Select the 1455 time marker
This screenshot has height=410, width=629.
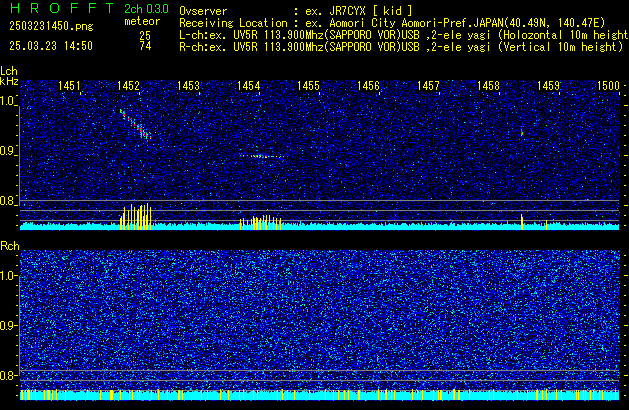tap(308, 86)
